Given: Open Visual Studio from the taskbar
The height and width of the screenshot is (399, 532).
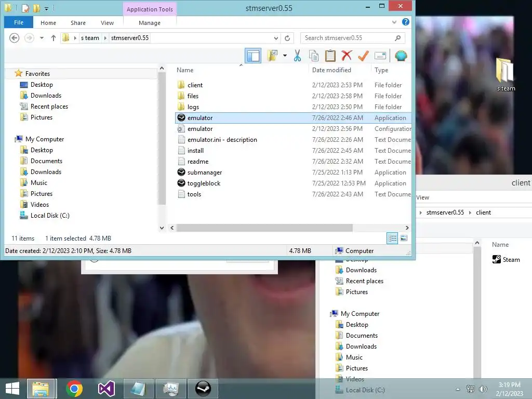Looking at the screenshot, I should pos(106,389).
